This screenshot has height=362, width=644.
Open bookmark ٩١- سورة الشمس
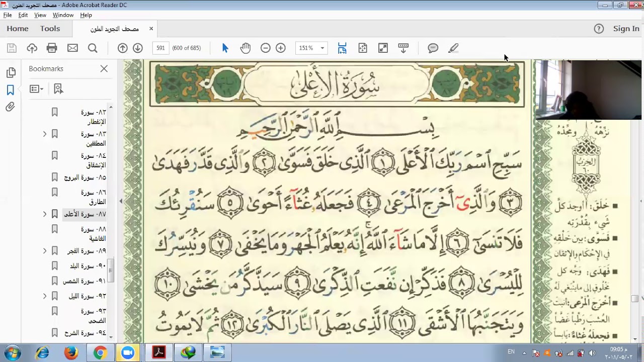click(85, 282)
